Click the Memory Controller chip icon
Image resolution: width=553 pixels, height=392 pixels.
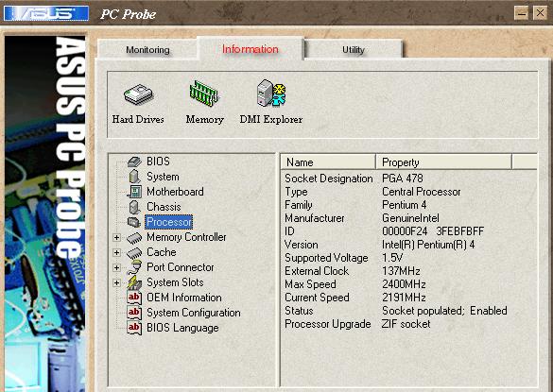click(x=134, y=238)
